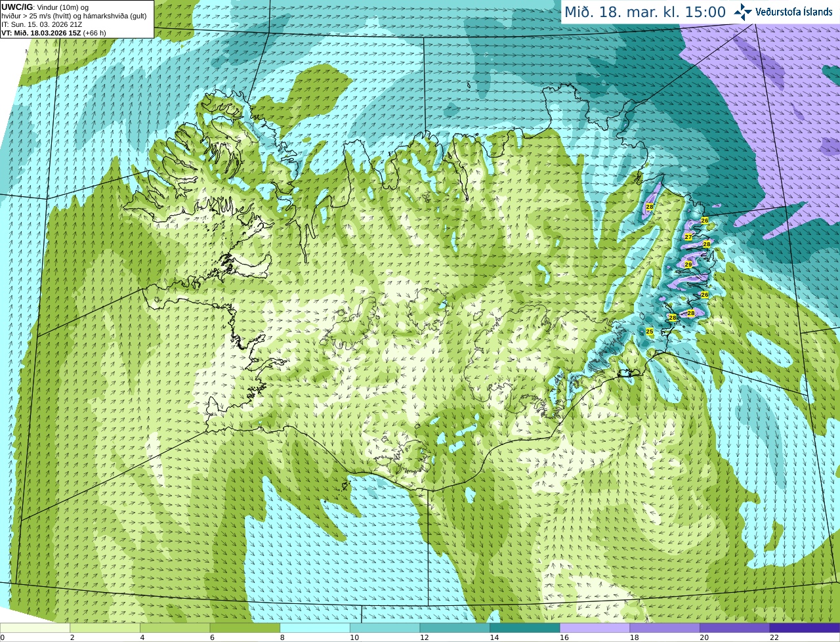Click the legend scale number 22
840x642 pixels.
tap(774, 637)
